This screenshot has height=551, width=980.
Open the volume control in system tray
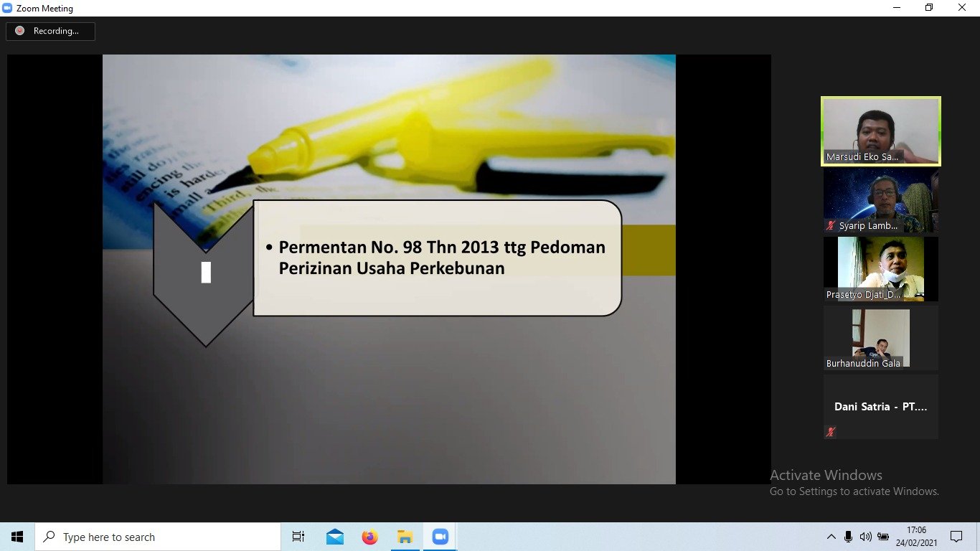coord(865,537)
